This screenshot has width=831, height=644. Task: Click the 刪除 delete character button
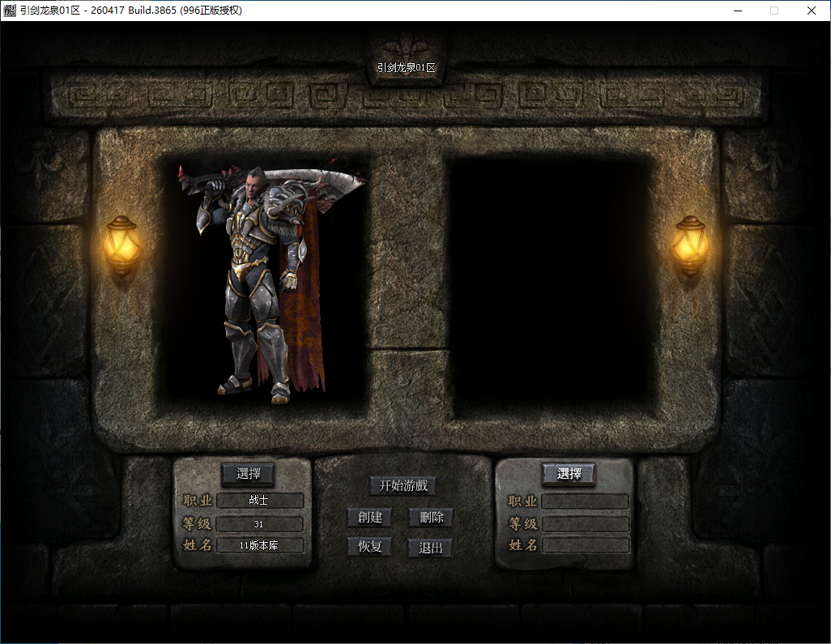coord(430,518)
